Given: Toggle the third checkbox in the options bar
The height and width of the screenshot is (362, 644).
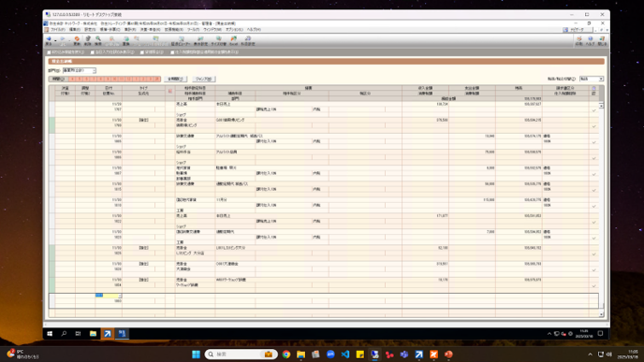Looking at the screenshot, I should pyautogui.click(x=142, y=52).
